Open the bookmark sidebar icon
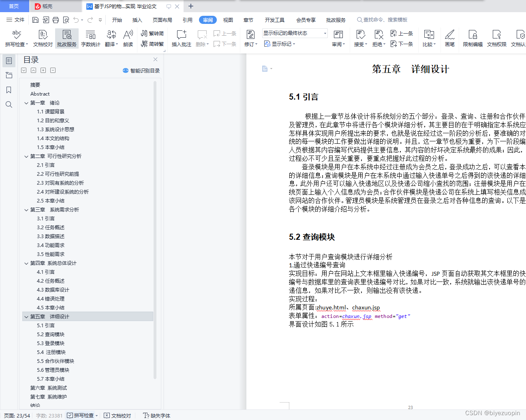The width and height of the screenshot is (526, 420). point(9,90)
